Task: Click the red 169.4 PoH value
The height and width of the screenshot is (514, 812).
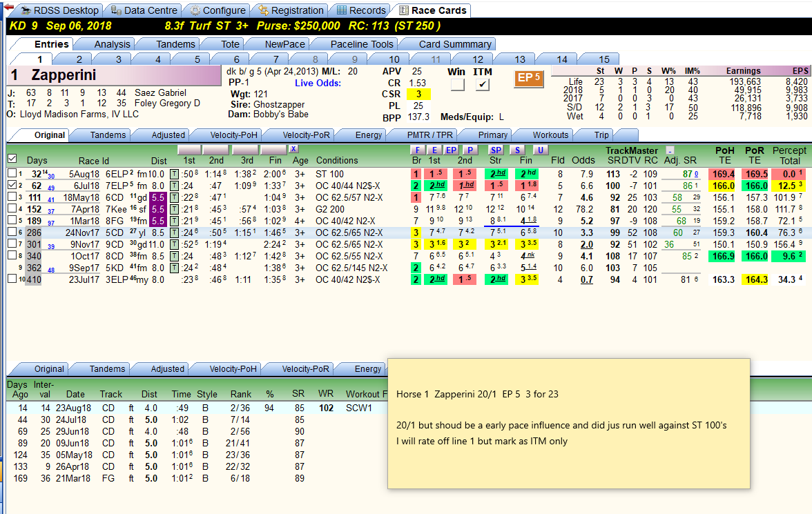Action: (723, 174)
